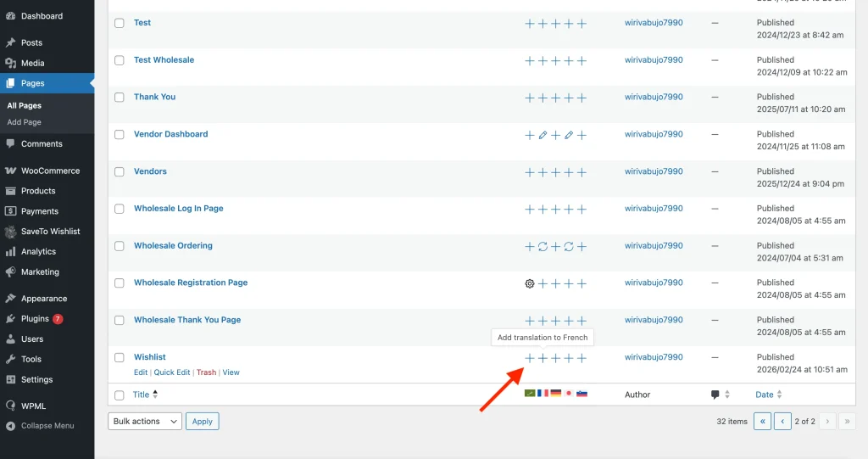This screenshot has height=459, width=868.
Task: Open the Wholesale Registration Page title link
Action: pyautogui.click(x=191, y=283)
